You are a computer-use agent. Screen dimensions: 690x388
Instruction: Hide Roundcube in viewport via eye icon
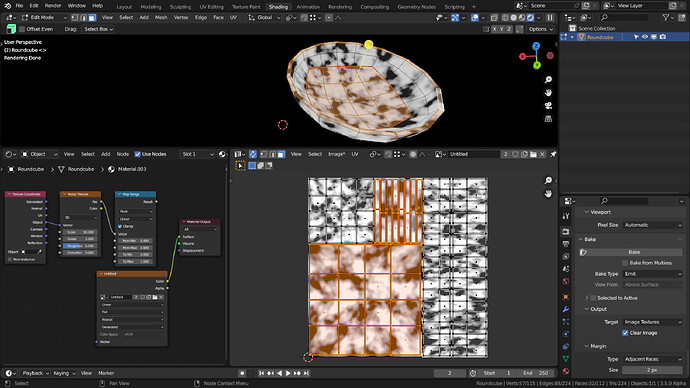pos(645,37)
